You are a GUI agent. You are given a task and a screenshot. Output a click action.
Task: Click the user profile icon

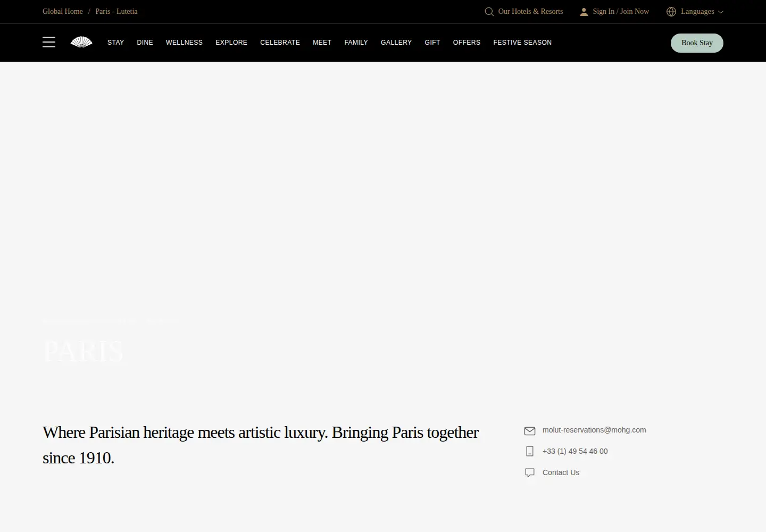tap(584, 12)
